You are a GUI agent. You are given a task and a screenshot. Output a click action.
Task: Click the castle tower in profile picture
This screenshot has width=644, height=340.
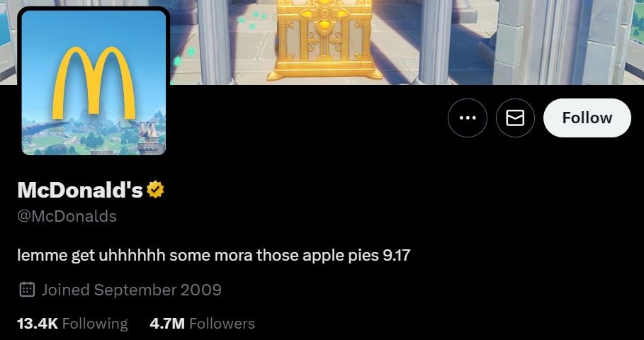(x=149, y=138)
